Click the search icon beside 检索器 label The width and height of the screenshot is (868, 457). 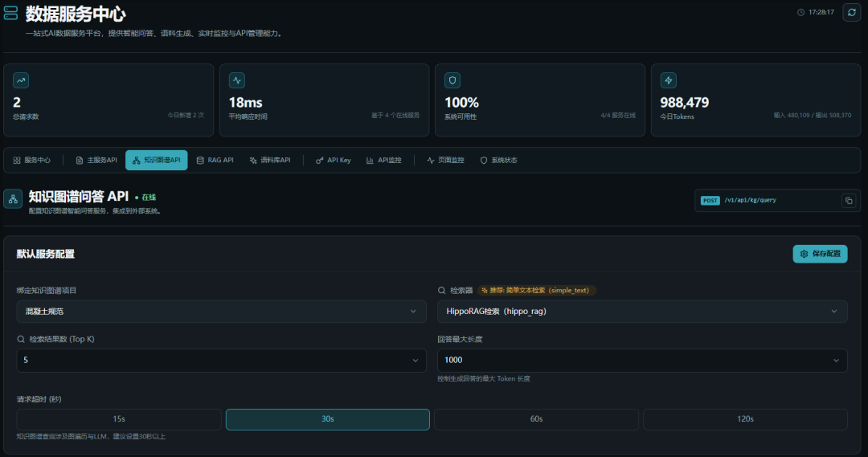(442, 291)
